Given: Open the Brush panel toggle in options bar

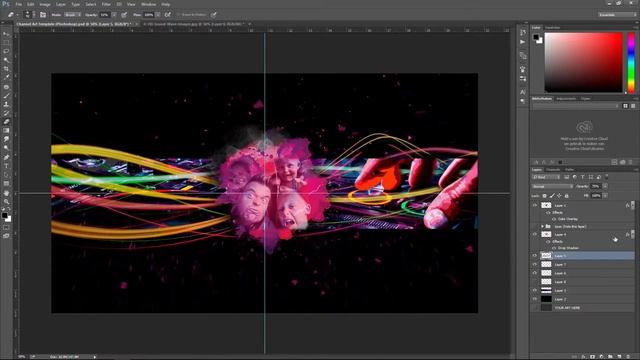Looking at the screenshot, I should pos(43,15).
